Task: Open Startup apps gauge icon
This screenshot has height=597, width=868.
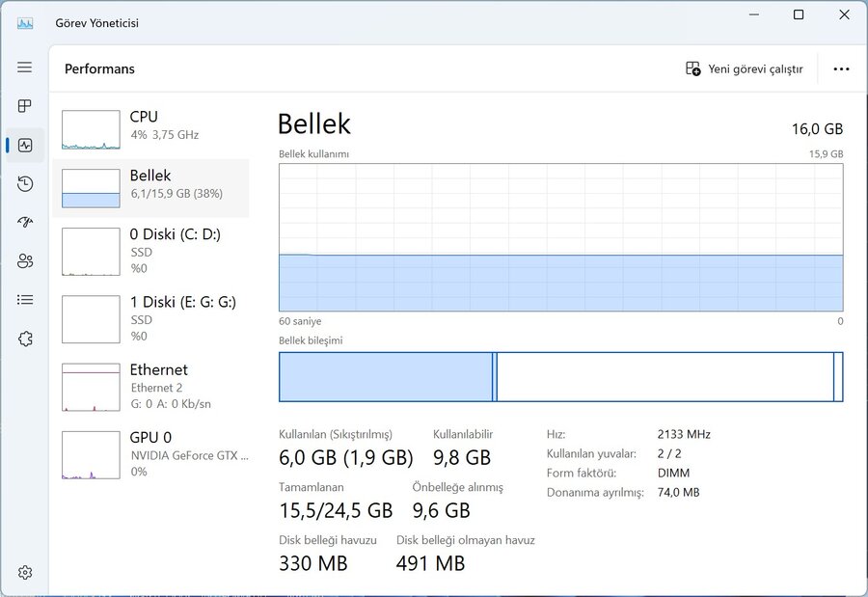Action: pyautogui.click(x=24, y=222)
